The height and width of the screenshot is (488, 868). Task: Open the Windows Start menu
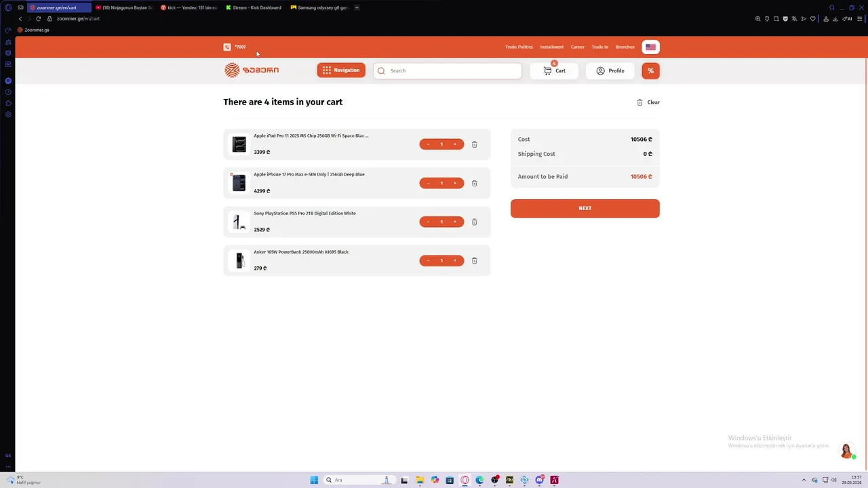(x=314, y=480)
